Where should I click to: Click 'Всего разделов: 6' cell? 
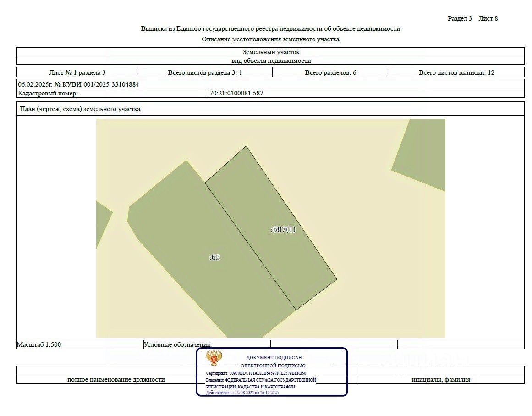pos(330,72)
